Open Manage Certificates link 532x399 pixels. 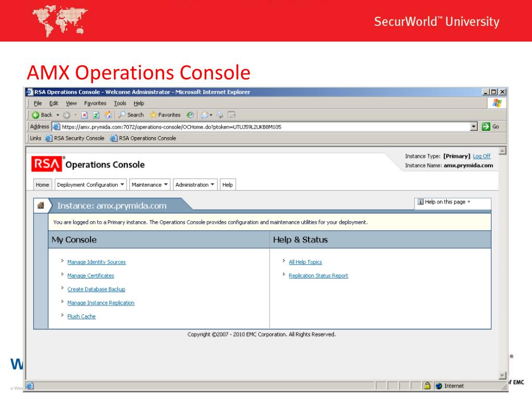coord(90,275)
